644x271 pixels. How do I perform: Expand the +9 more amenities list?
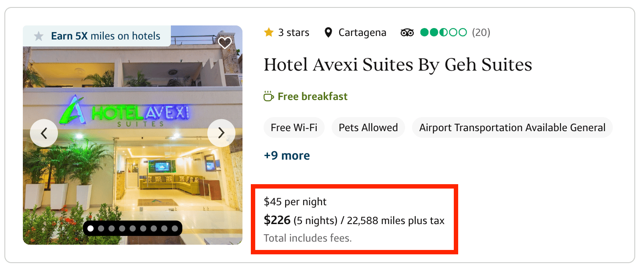tap(287, 156)
